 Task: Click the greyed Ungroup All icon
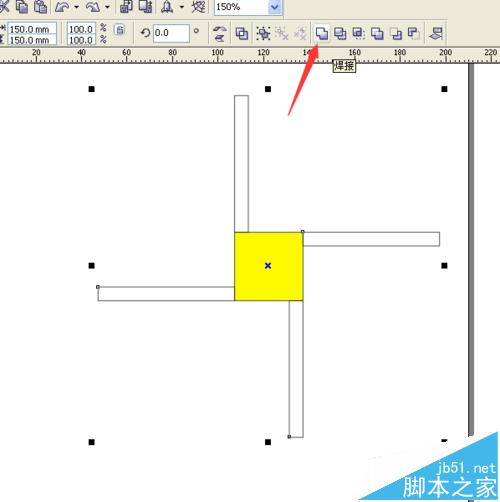pos(300,33)
